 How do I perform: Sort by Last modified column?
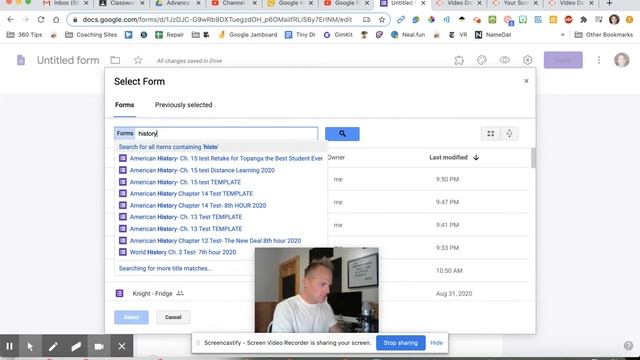coord(454,158)
